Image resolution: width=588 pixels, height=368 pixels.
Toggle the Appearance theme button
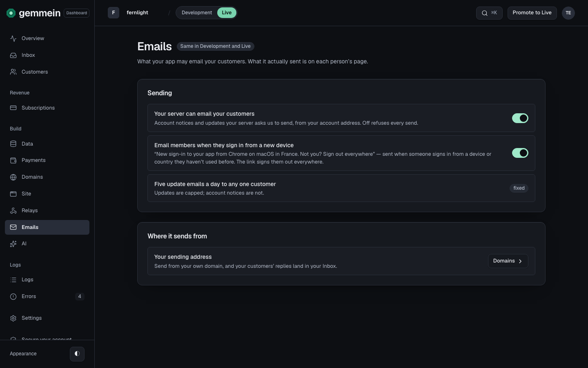tap(77, 354)
